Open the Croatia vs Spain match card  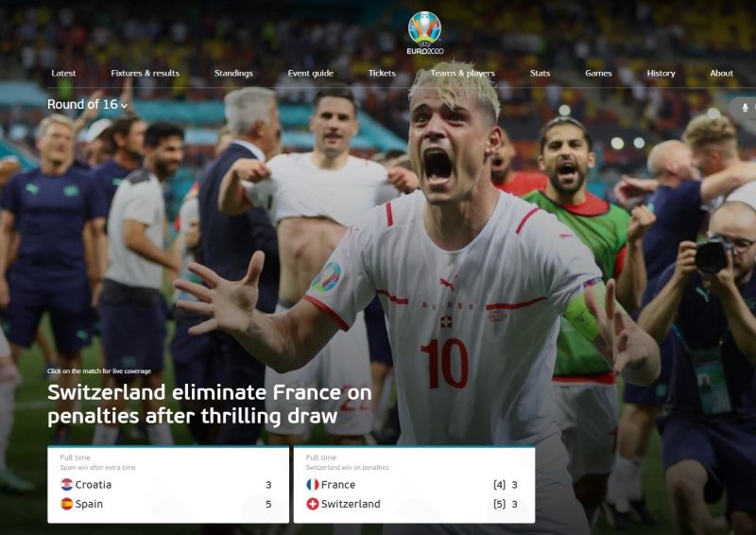coord(168,484)
